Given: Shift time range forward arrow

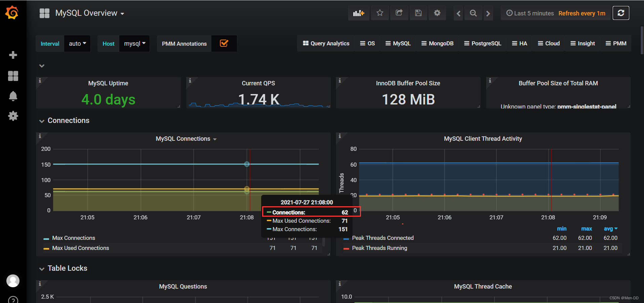Looking at the screenshot, I should [x=488, y=13].
